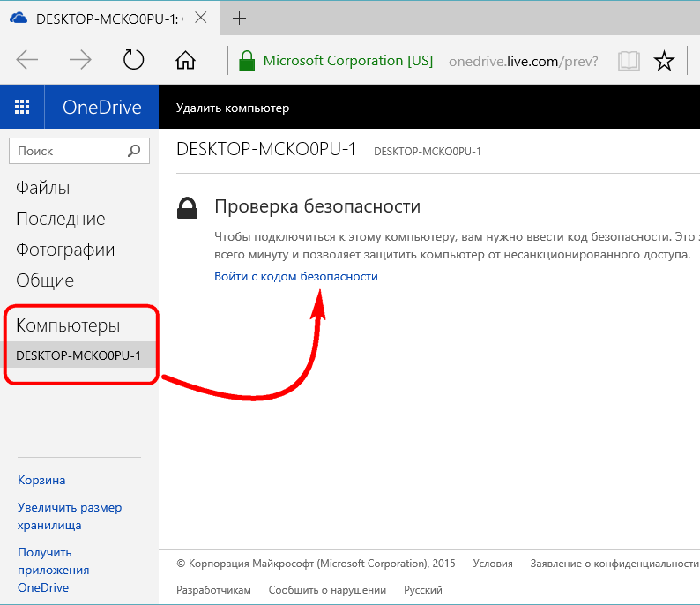Go back using the browser back arrow

coord(27,60)
